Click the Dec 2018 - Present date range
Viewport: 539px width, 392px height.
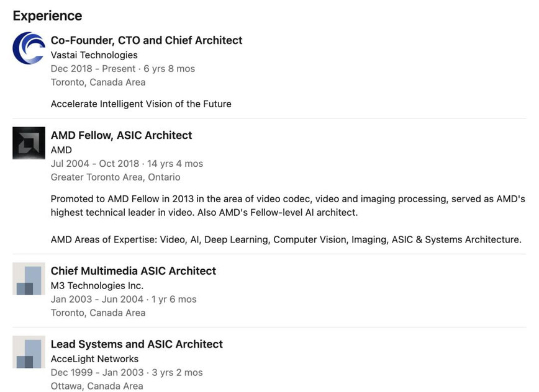pyautogui.click(x=93, y=69)
